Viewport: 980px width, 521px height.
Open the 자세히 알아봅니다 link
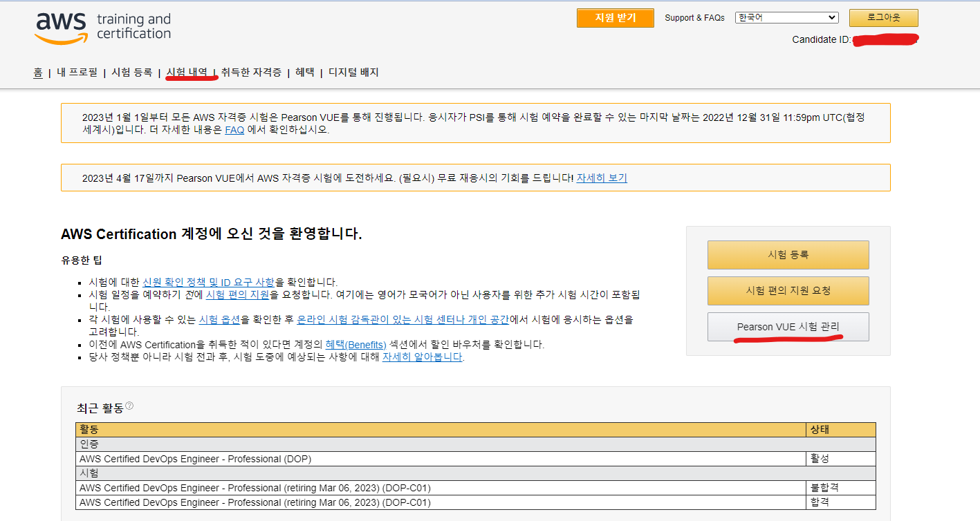422,357
